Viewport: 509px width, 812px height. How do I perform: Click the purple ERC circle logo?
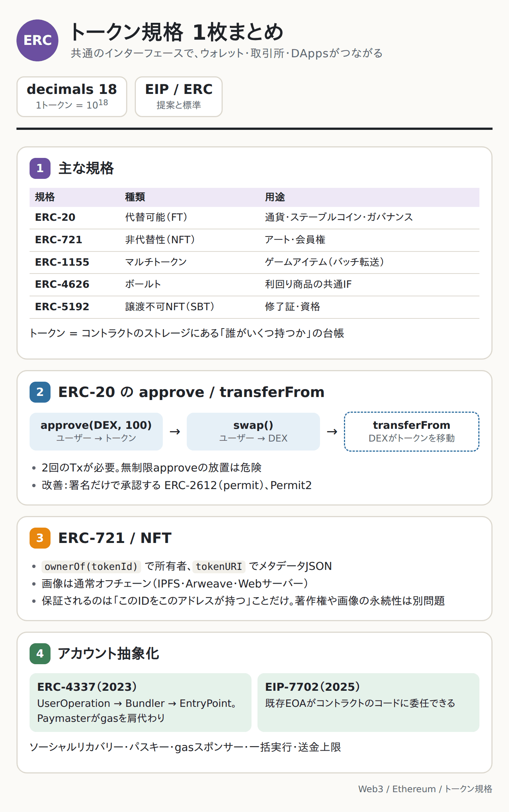[37, 40]
